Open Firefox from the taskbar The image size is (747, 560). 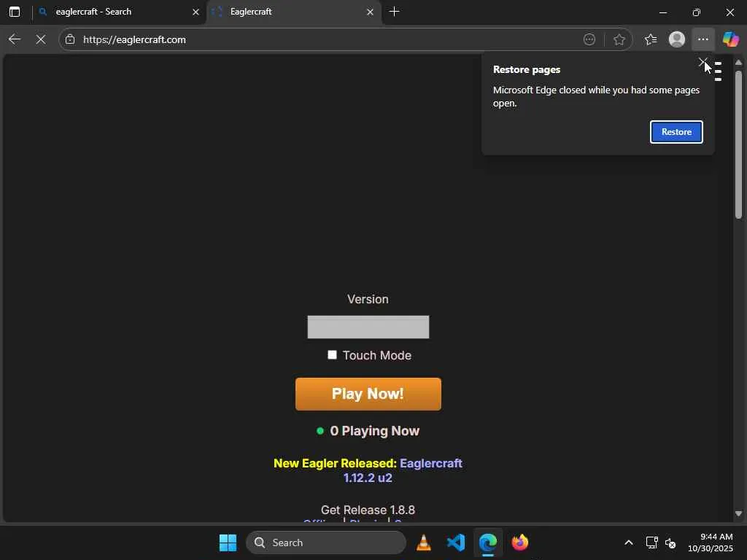pyautogui.click(x=519, y=542)
